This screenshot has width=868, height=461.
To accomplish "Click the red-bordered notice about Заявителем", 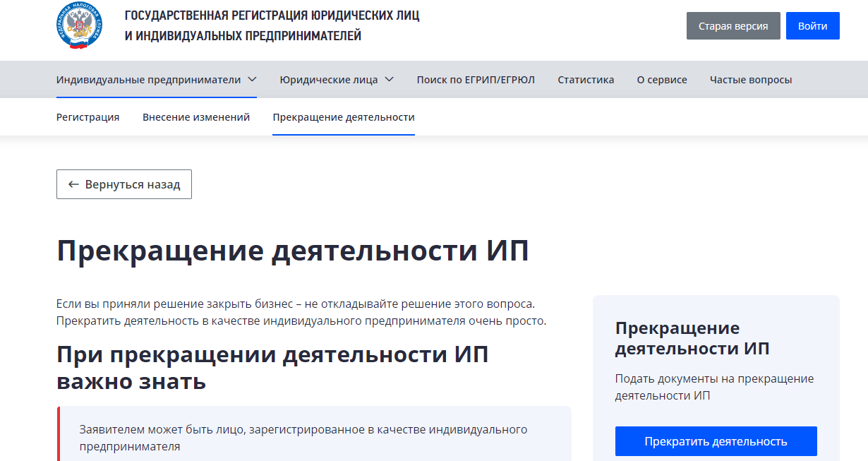I will (x=314, y=437).
